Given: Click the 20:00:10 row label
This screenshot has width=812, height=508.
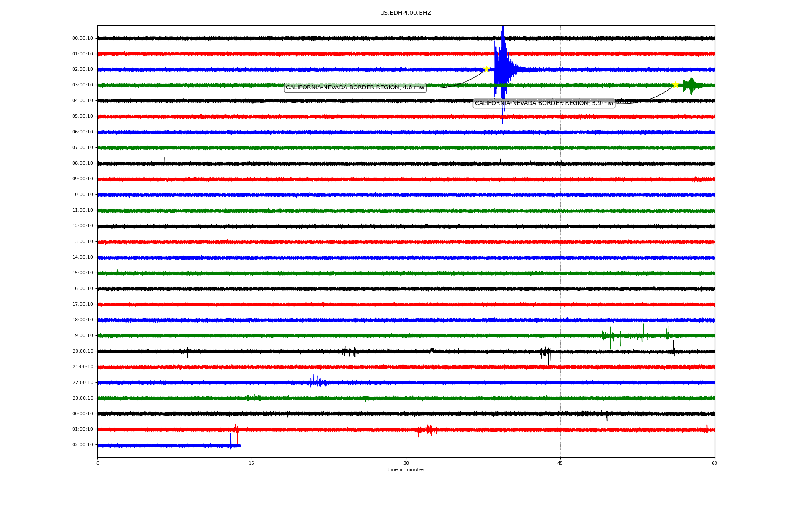Looking at the screenshot, I should (x=82, y=351).
